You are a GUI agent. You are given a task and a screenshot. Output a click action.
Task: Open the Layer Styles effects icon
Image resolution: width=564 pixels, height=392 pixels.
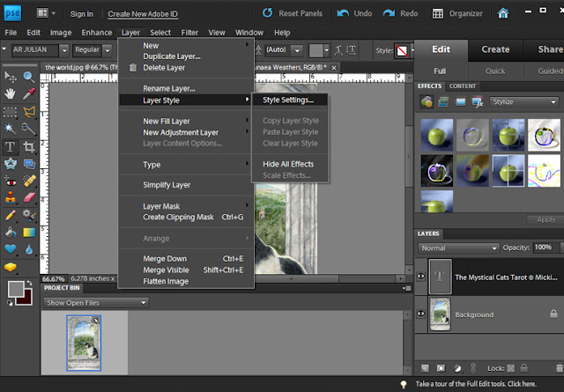(445, 101)
